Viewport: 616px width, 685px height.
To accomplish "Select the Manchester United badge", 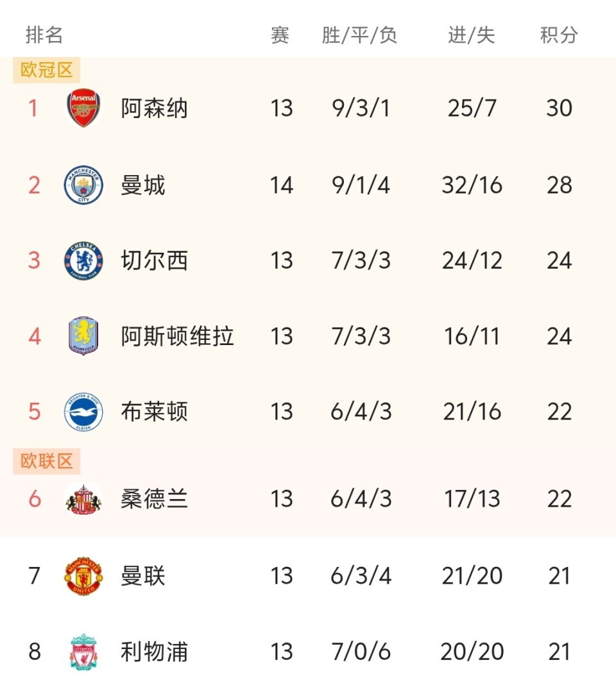I will (x=83, y=576).
